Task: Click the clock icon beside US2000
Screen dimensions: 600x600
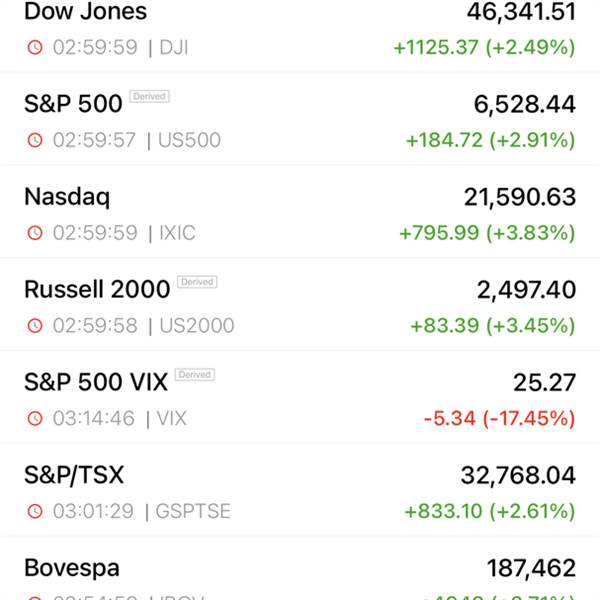Action: click(x=35, y=326)
